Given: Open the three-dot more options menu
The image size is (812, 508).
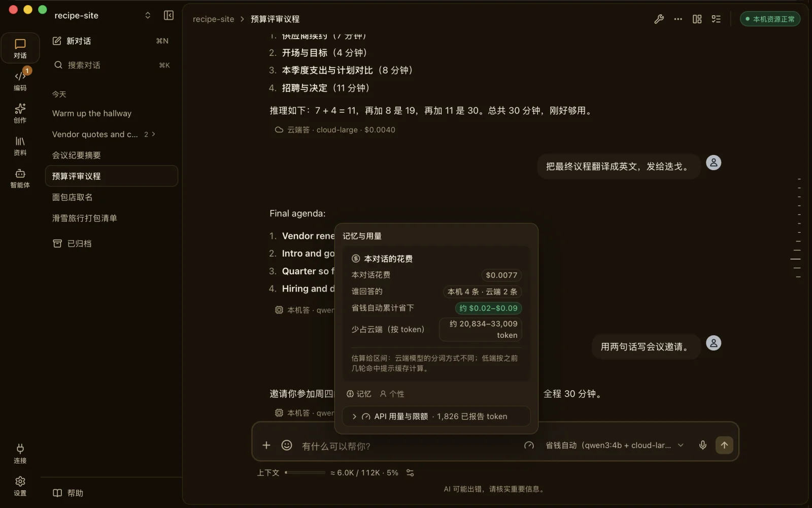Looking at the screenshot, I should pyautogui.click(x=678, y=19).
